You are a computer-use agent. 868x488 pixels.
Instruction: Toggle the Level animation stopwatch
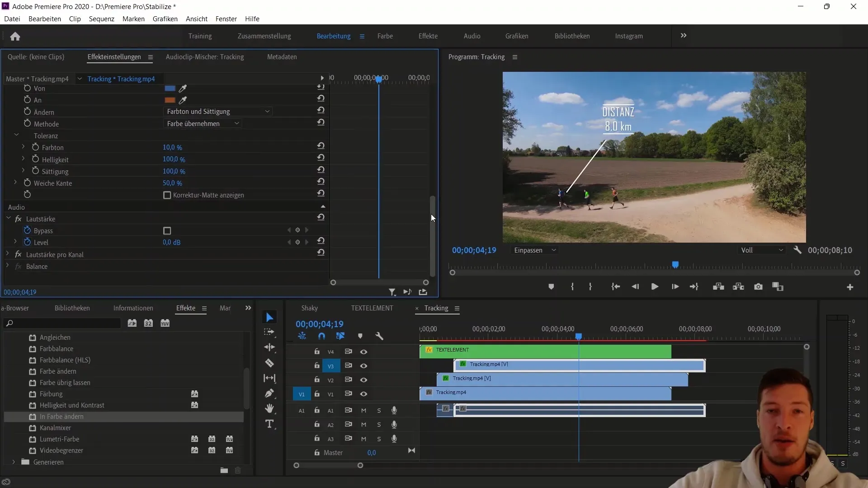point(27,242)
